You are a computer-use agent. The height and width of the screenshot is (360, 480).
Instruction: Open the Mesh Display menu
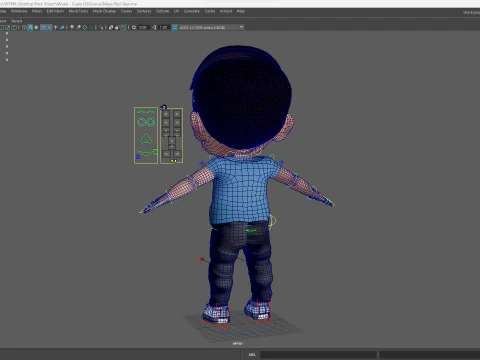[104, 11]
